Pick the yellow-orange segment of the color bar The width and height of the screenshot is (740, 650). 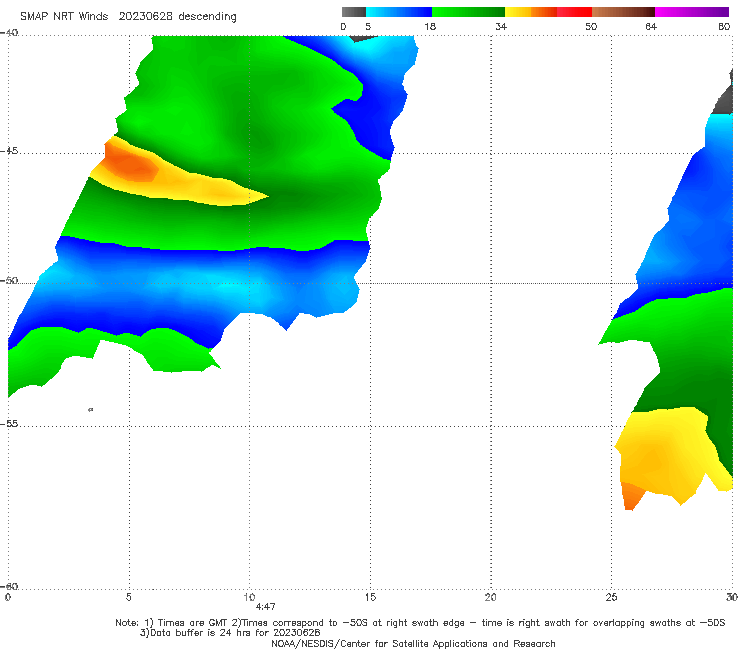coord(531,12)
